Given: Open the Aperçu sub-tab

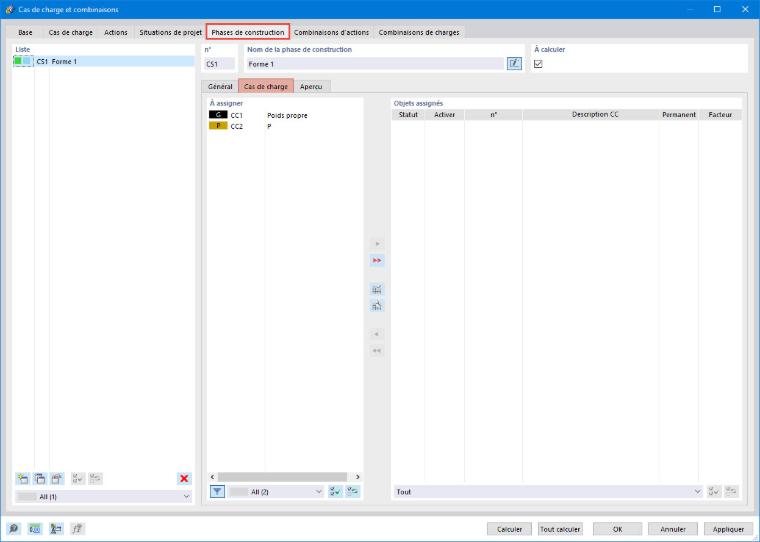Looking at the screenshot, I should [x=311, y=86].
